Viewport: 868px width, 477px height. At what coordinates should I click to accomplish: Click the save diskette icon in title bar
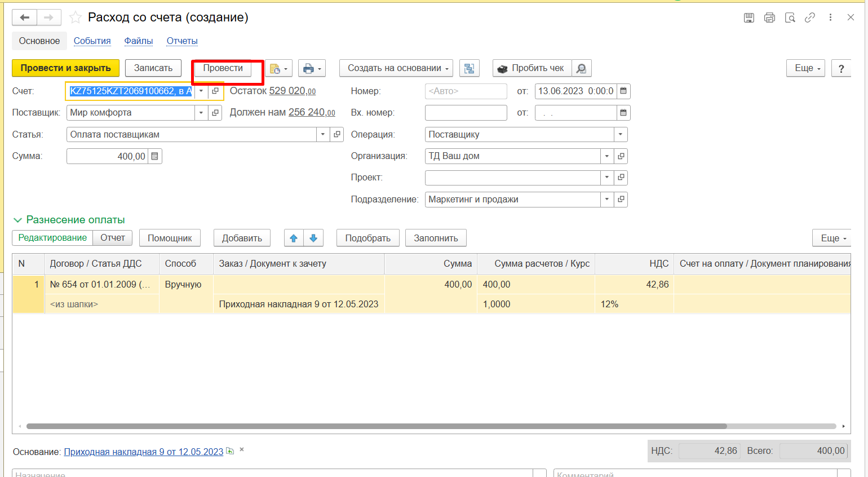tap(749, 17)
